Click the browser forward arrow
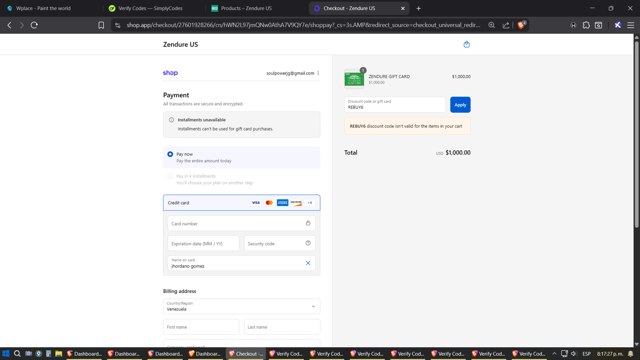The width and height of the screenshot is (640, 360). click(x=21, y=25)
